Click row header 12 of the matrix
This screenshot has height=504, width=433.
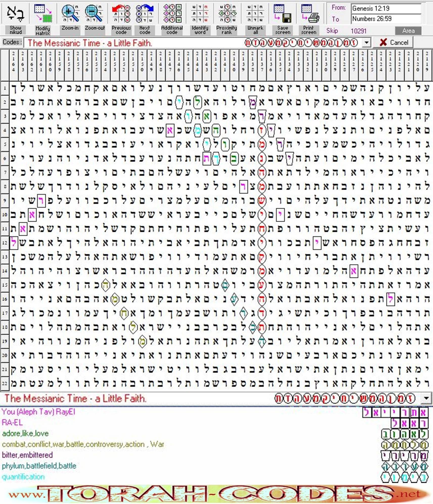[5, 243]
